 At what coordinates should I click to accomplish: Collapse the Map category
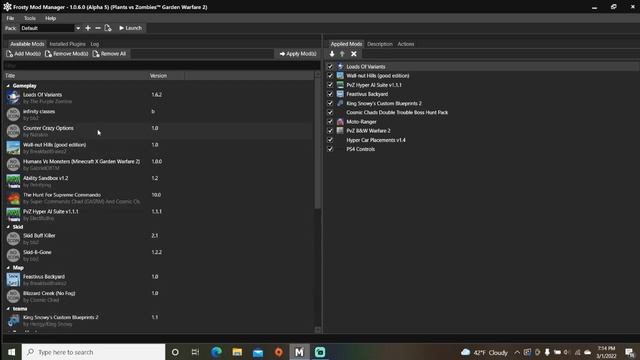(x=8, y=268)
